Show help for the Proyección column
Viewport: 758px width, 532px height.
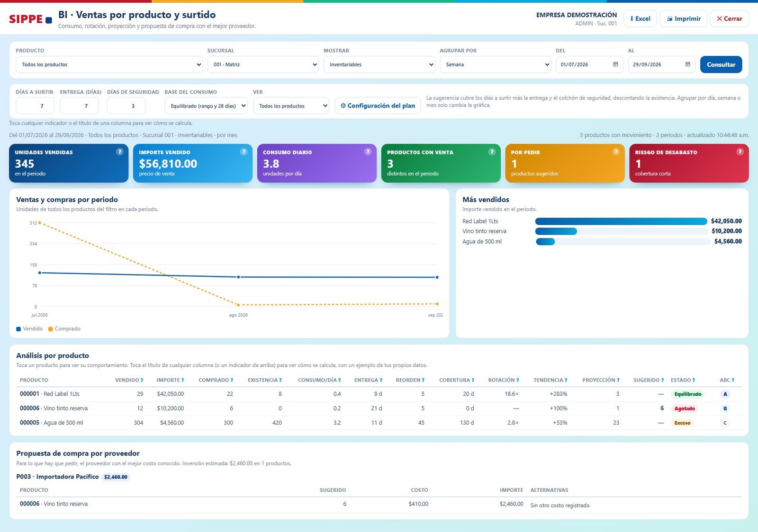click(618, 380)
